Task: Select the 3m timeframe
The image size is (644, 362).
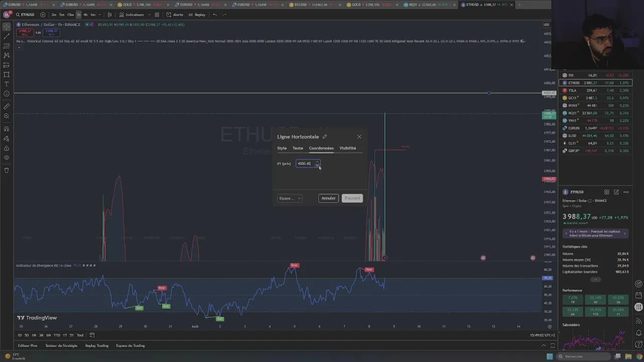Action: click(54, 15)
